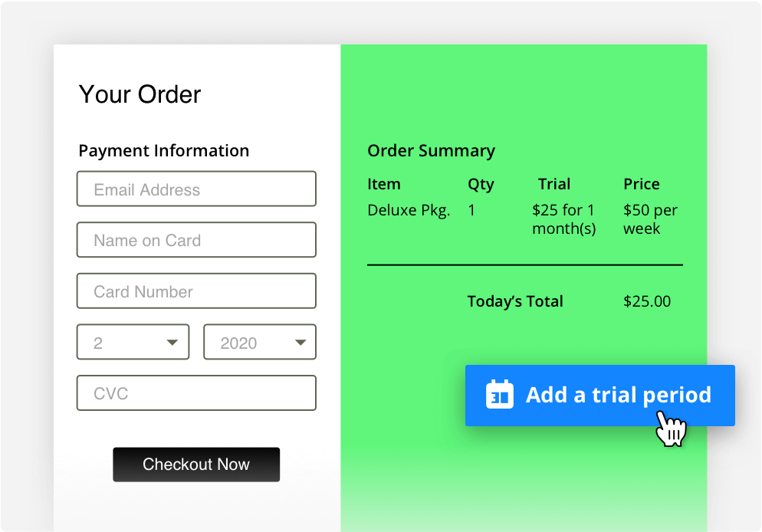Click the Email Address field
The image size is (762, 532).
[x=196, y=189]
